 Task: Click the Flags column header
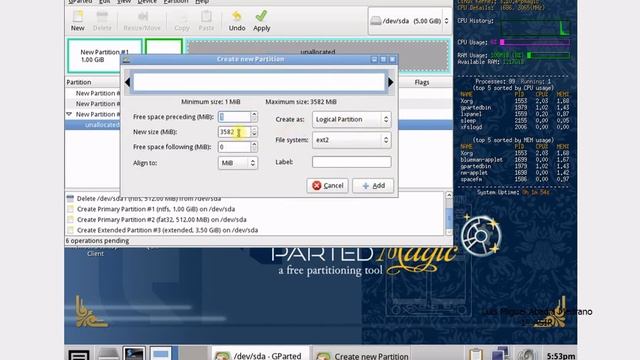coord(422,82)
